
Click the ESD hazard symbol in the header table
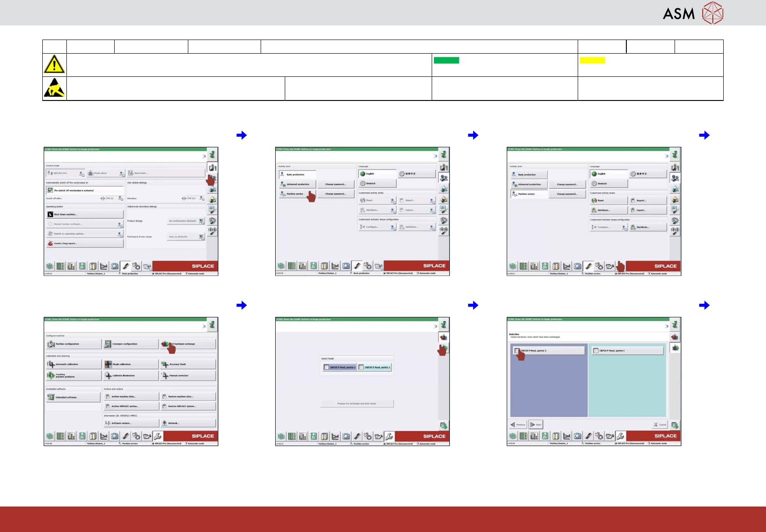(x=54, y=88)
